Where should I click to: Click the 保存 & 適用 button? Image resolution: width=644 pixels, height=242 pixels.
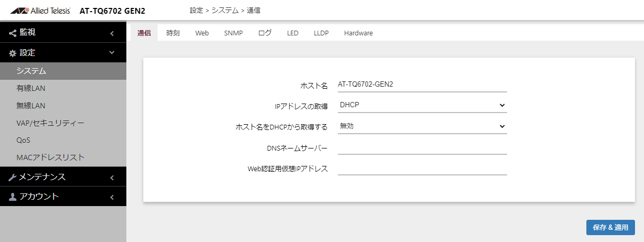[610, 228]
